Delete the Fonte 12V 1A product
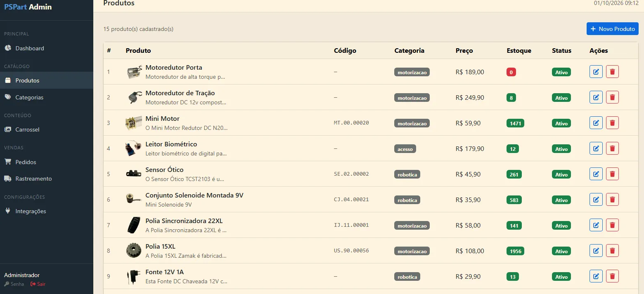This screenshot has height=294, width=644. click(x=612, y=276)
